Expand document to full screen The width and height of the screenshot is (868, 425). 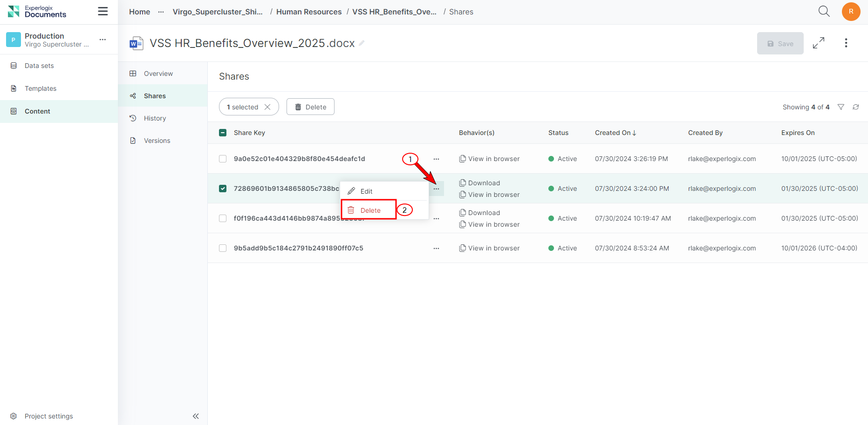(819, 43)
